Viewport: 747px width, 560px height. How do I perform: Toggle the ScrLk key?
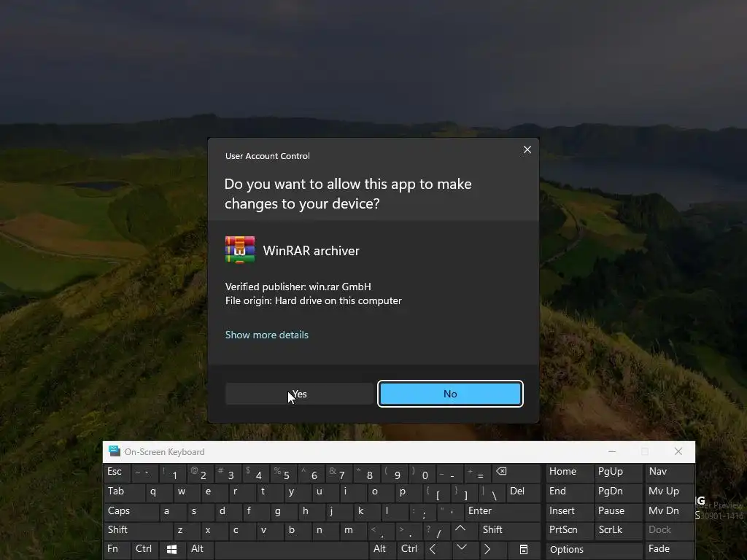click(618, 530)
